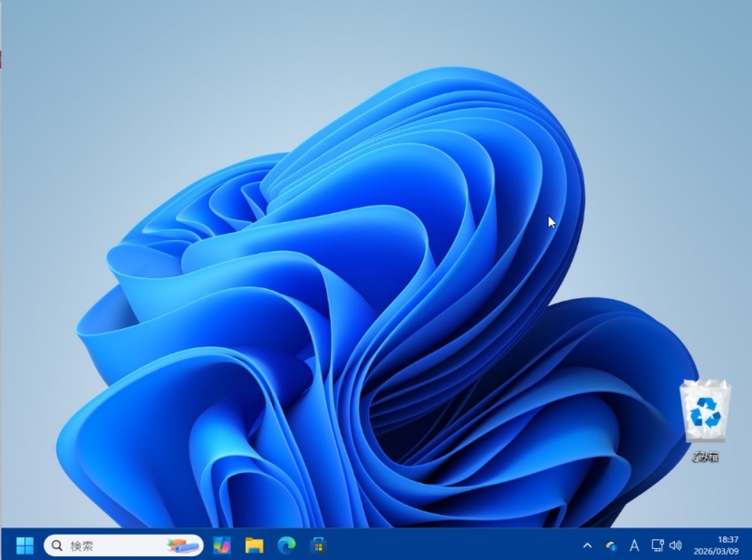The height and width of the screenshot is (560, 752).
Task: Click the magnifier icon in search box
Action: (57, 546)
